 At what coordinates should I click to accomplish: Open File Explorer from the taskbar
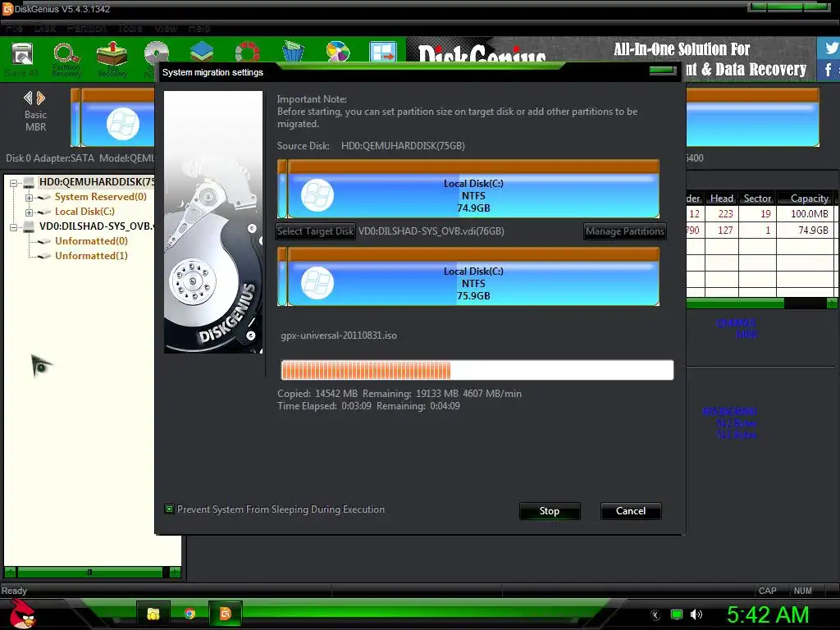153,614
